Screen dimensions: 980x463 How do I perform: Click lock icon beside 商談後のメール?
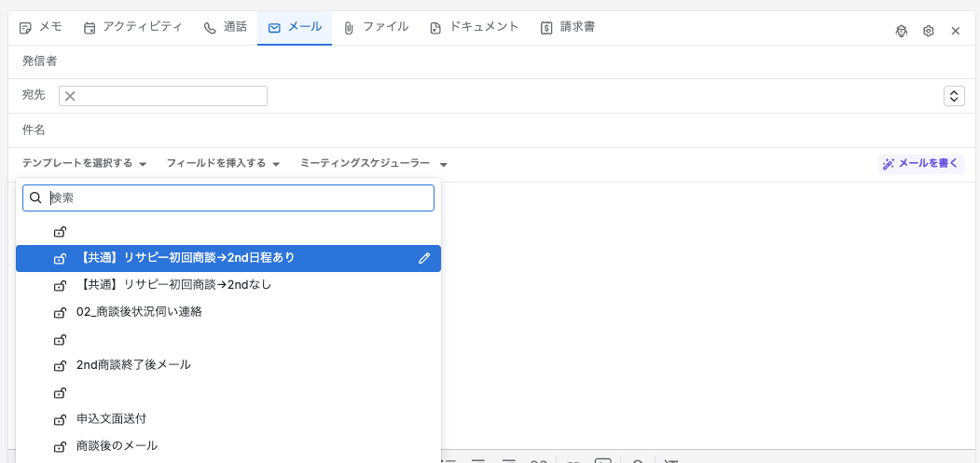click(x=60, y=447)
